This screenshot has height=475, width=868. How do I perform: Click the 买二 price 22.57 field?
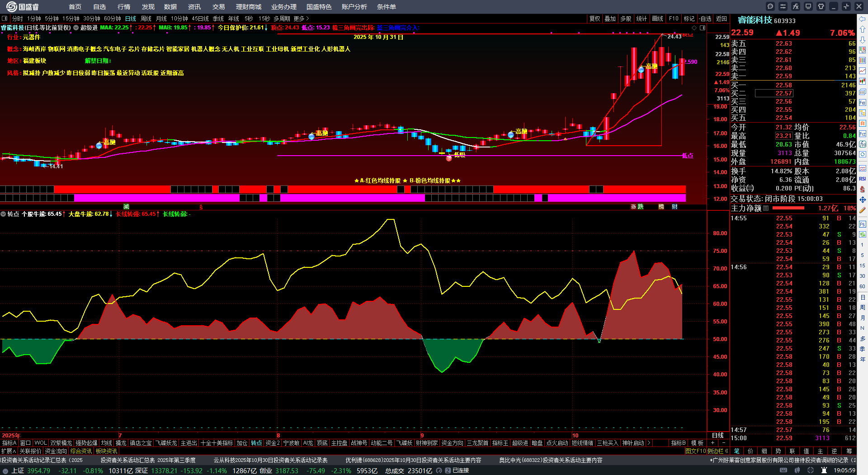pyautogui.click(x=784, y=93)
